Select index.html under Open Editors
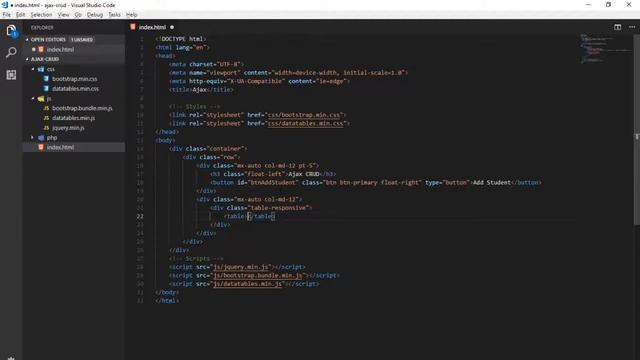Screen dimensions: 640x360 (60, 49)
